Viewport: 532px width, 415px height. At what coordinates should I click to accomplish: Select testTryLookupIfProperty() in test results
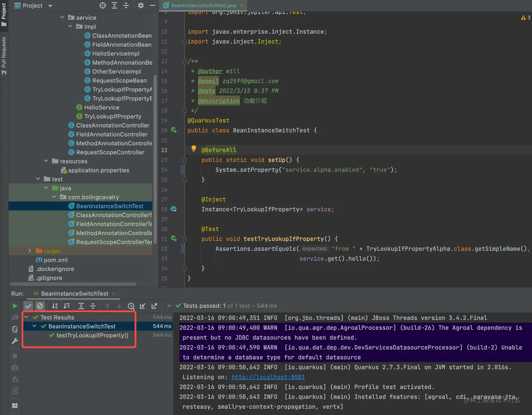pyautogui.click(x=92, y=335)
